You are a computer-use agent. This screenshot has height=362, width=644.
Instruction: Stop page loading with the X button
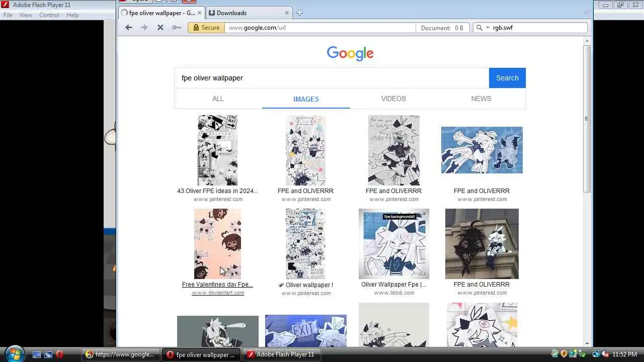point(160,28)
